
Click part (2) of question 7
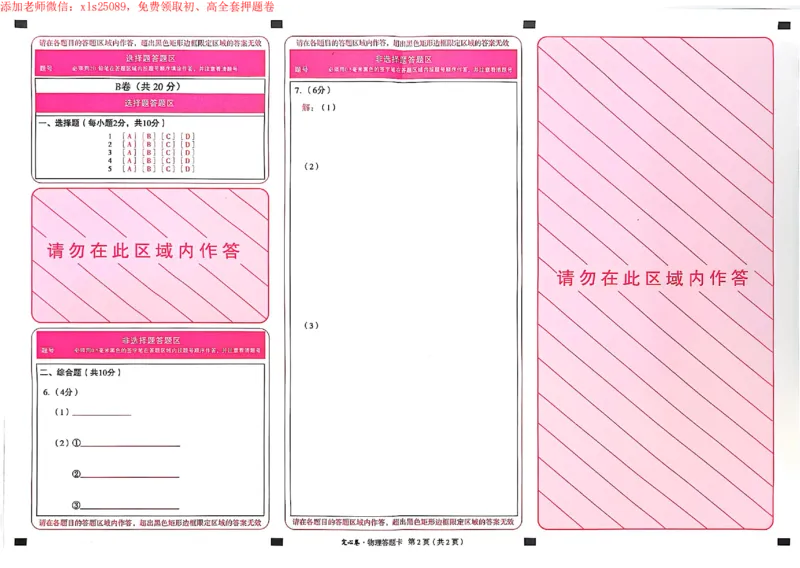tap(311, 167)
